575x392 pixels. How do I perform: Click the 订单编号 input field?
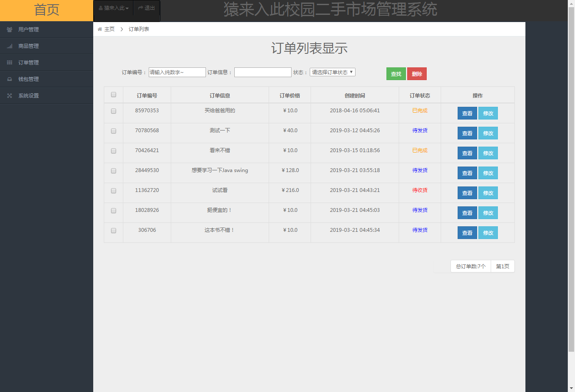click(x=177, y=72)
